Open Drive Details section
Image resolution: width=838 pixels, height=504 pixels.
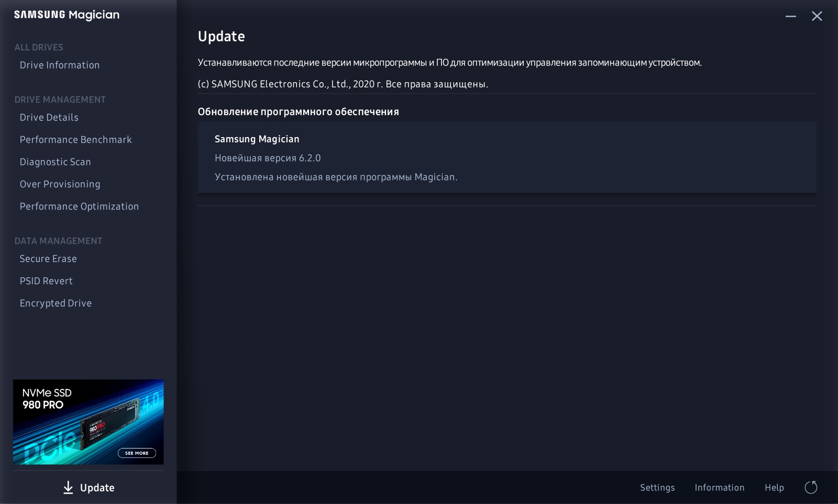(x=49, y=117)
